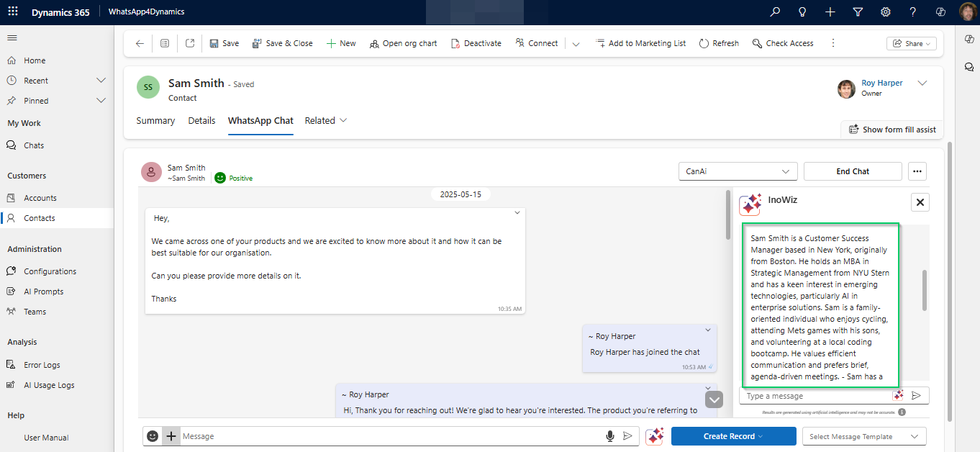The height and width of the screenshot is (452, 980).
Task: Open options chevron on Hey message
Action: (517, 213)
